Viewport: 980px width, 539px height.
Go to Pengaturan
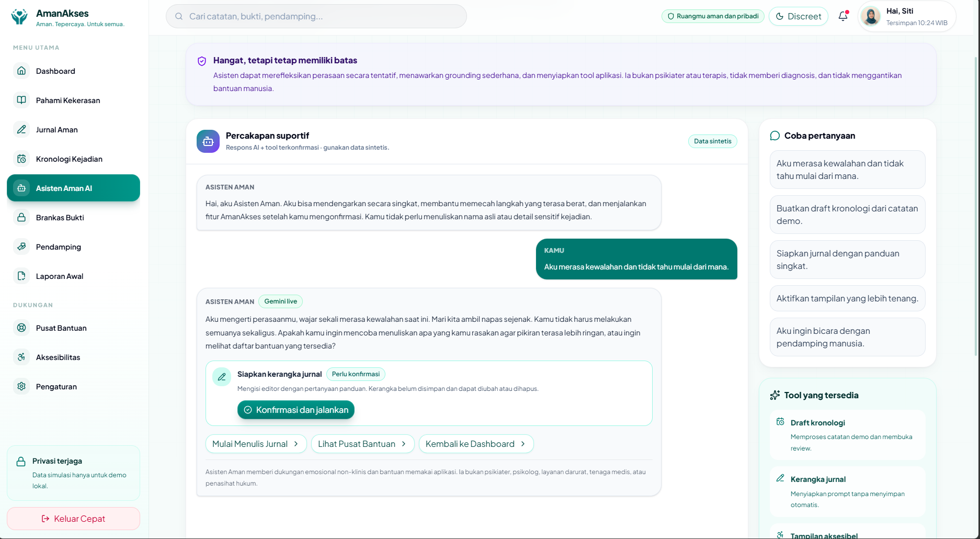(x=73, y=386)
